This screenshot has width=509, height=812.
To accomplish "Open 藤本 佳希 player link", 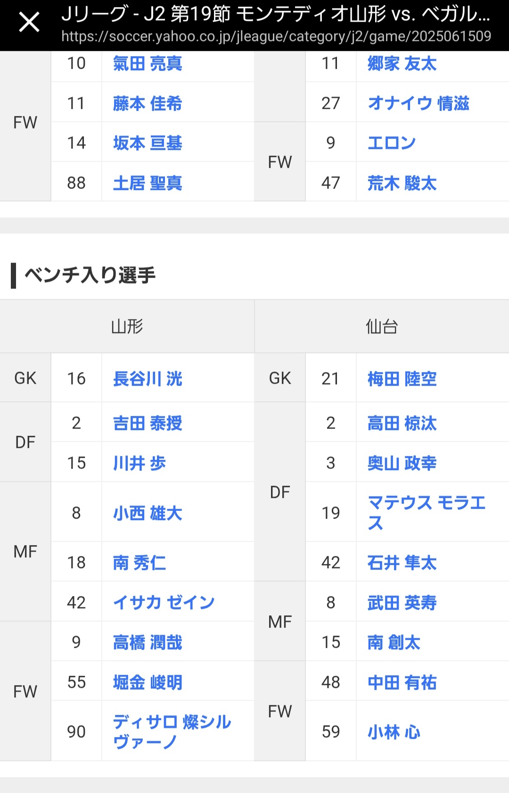I will (x=148, y=103).
